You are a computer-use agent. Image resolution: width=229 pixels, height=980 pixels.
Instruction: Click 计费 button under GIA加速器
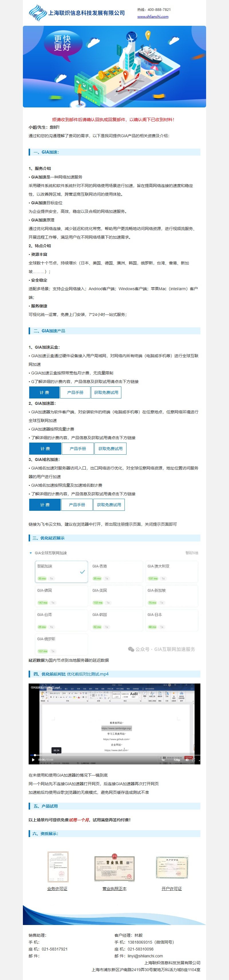pyautogui.click(x=45, y=449)
